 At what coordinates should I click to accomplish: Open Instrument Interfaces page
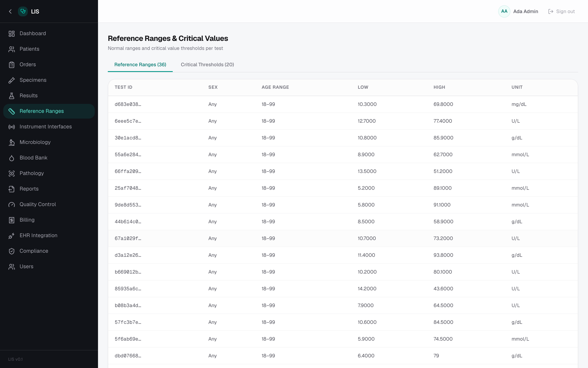[49, 127]
